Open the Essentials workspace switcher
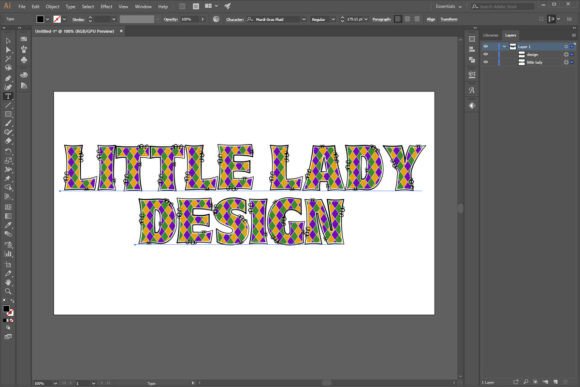 [448, 6]
